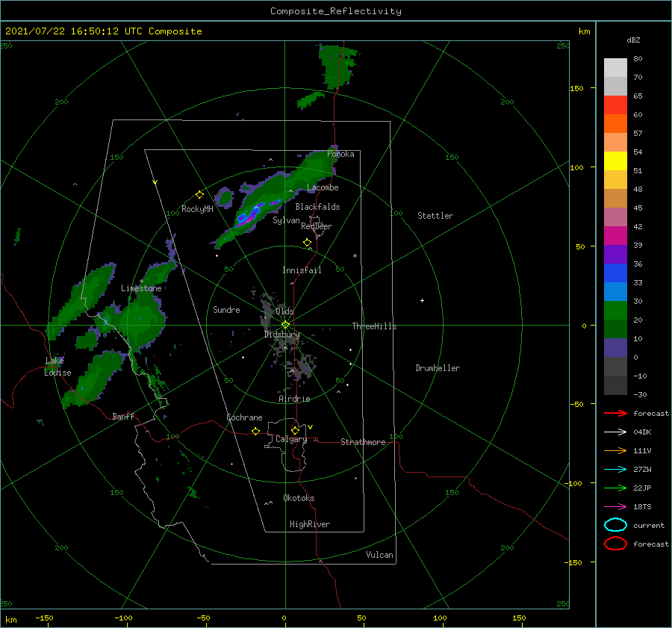Click the RedDeer city label
The image size is (672, 628).
coord(317,226)
